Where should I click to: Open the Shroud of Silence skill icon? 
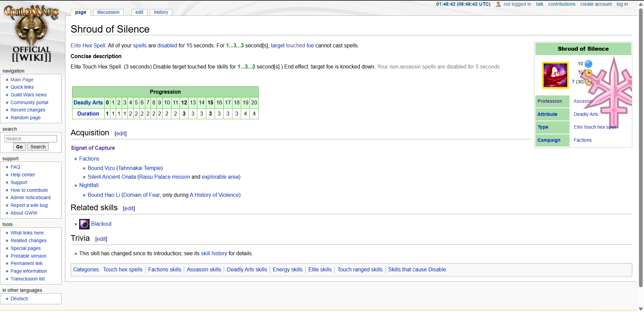pyautogui.click(x=555, y=75)
